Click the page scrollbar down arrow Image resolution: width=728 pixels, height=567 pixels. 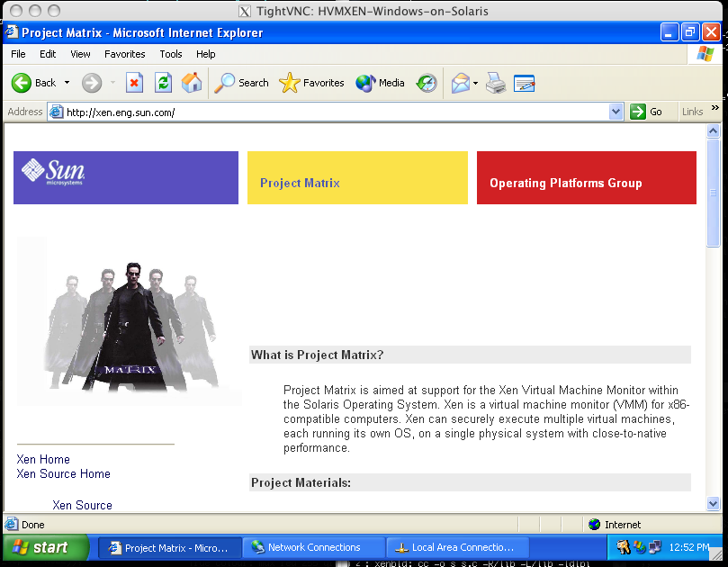click(x=714, y=504)
